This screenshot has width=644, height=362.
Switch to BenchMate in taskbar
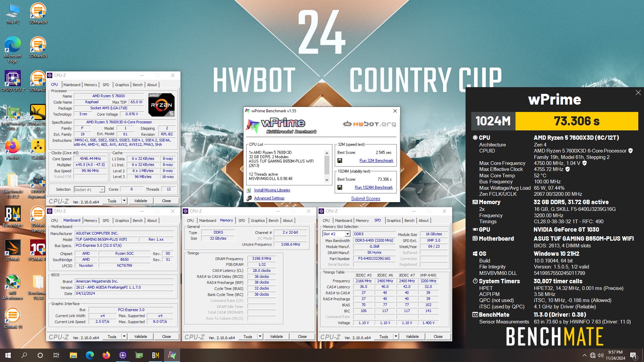155,355
